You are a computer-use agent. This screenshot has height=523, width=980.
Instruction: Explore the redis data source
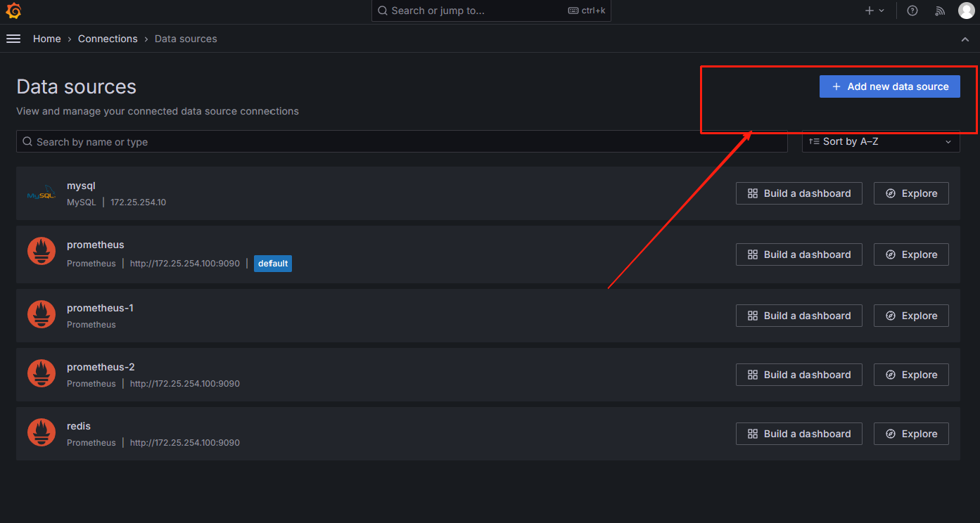911,434
